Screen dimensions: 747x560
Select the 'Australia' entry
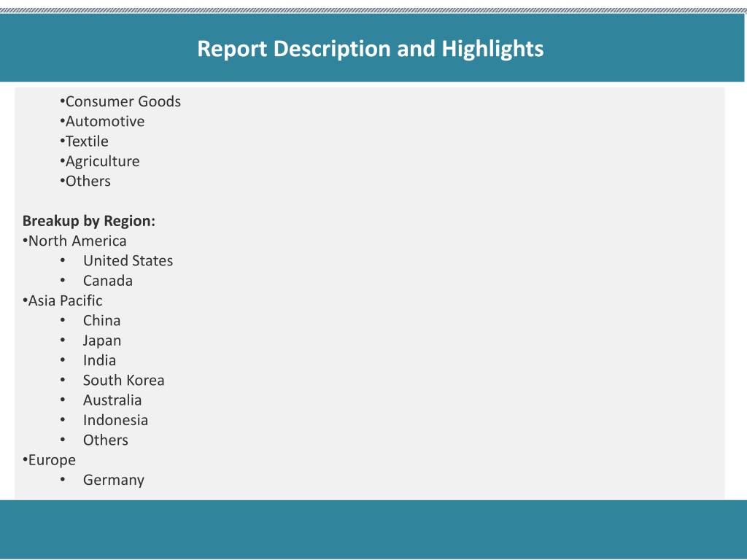[x=112, y=400]
